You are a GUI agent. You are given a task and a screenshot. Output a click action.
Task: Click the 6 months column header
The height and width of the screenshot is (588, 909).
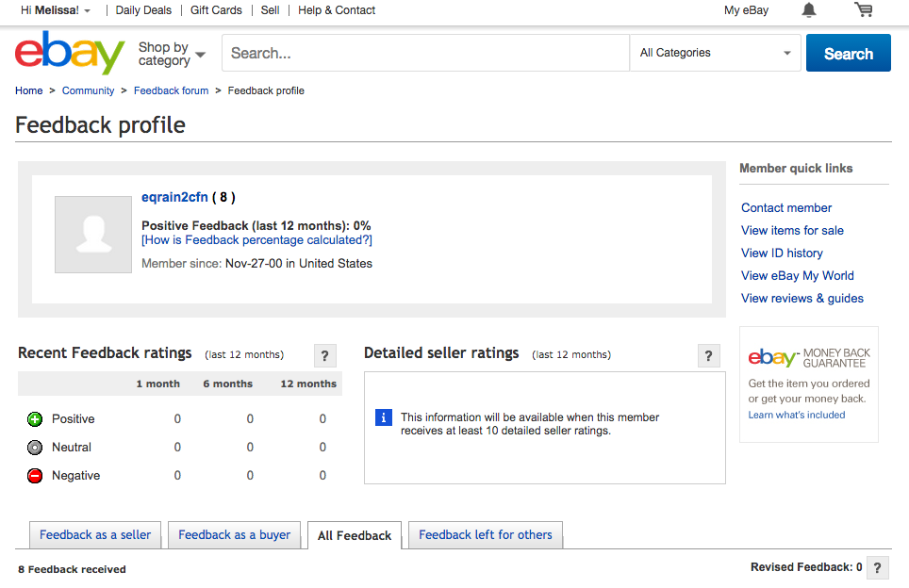point(228,384)
